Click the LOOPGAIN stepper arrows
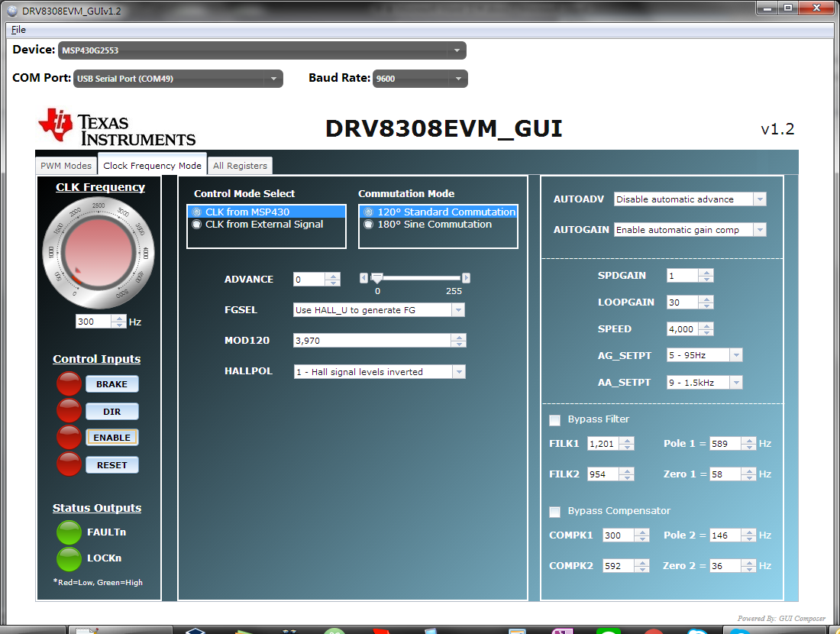This screenshot has width=840, height=634. [706, 302]
